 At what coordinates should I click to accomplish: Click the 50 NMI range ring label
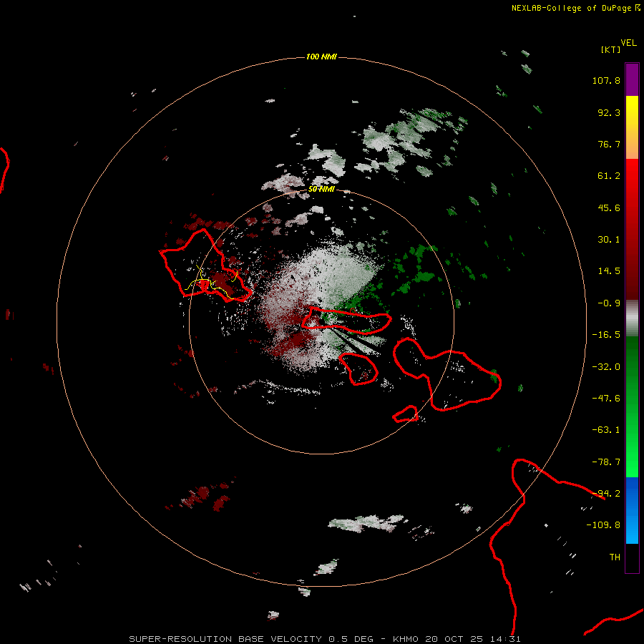tap(321, 189)
